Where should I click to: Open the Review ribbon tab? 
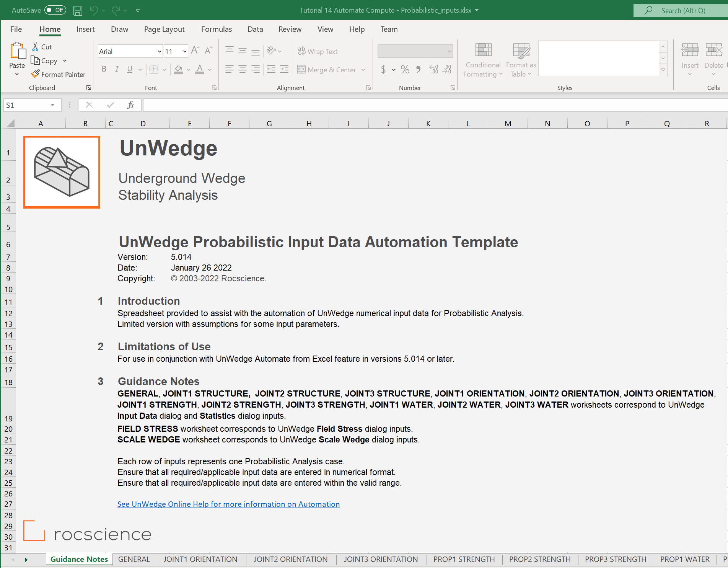[x=290, y=29]
